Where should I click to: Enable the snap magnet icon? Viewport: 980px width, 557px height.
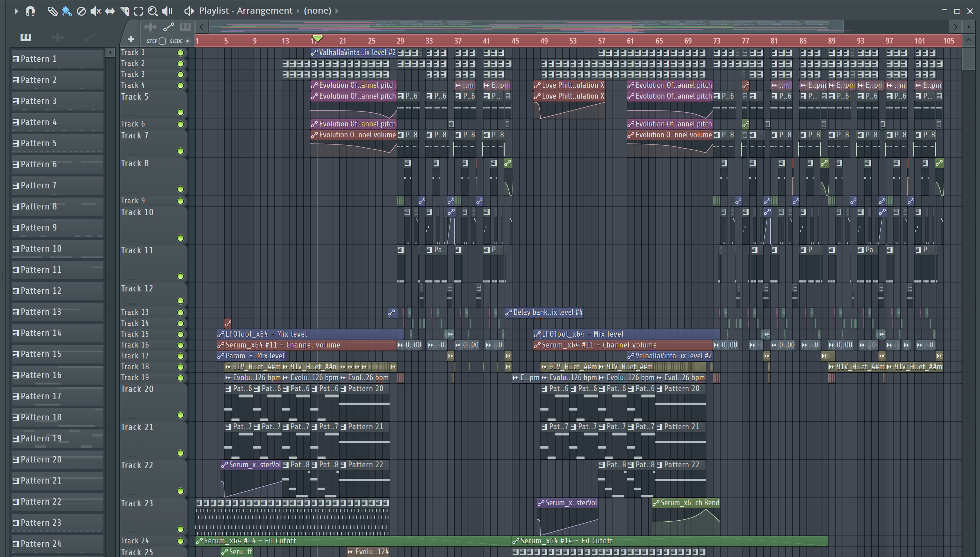click(30, 11)
